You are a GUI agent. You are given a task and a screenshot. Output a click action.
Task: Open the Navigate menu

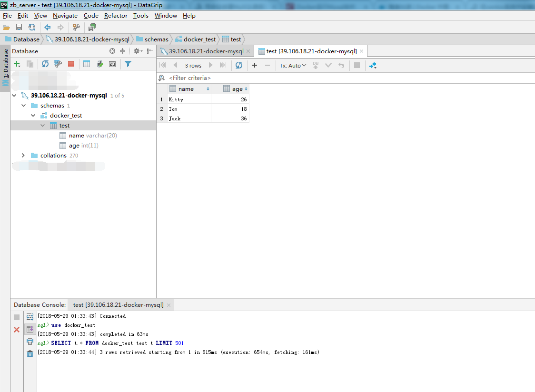click(65, 16)
